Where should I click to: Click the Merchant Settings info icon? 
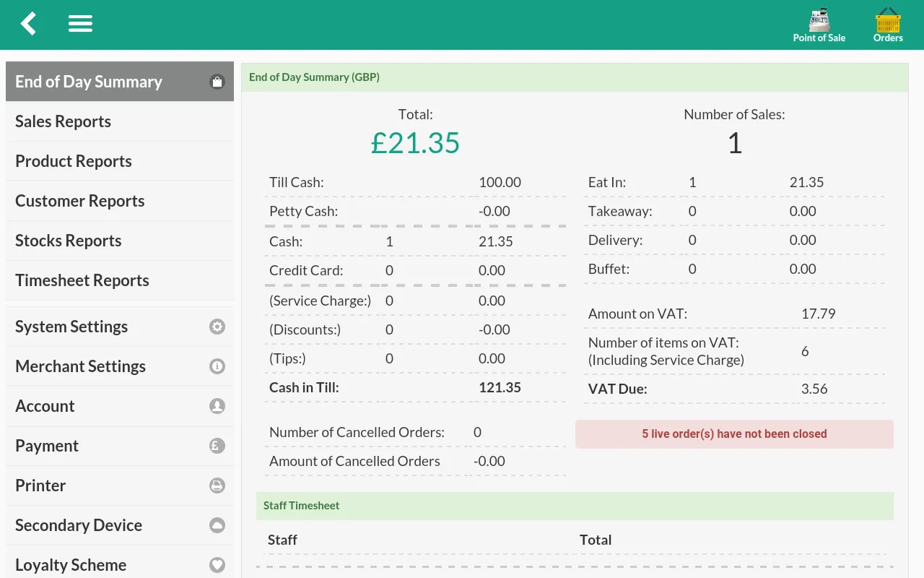point(217,366)
